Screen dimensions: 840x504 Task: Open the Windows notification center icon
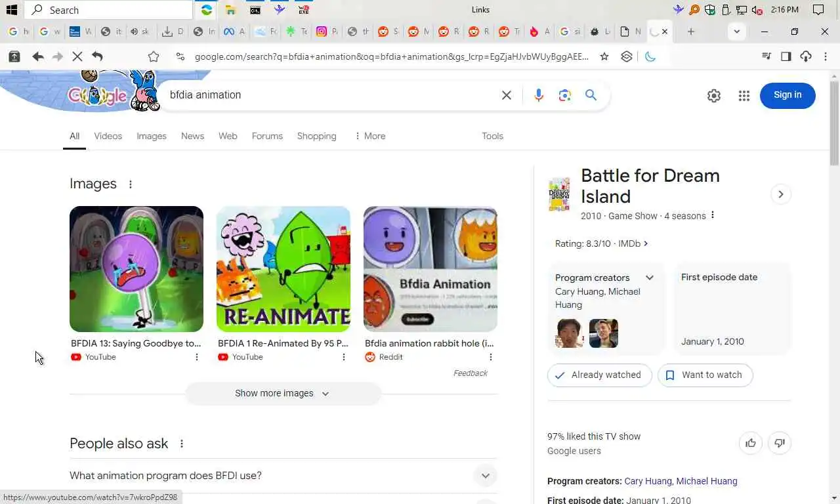tap(818, 10)
